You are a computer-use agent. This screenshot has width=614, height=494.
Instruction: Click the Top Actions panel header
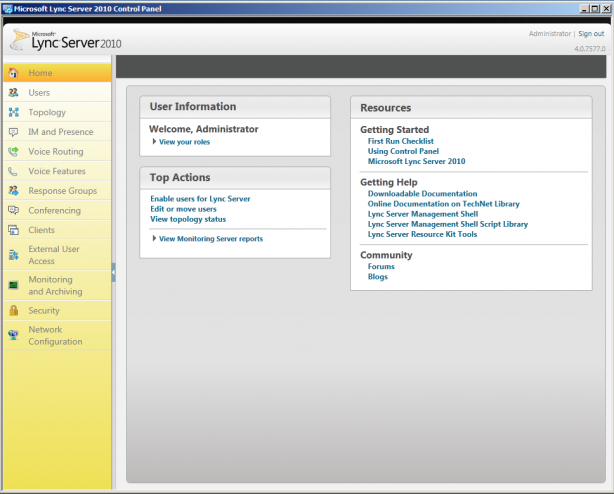tap(235, 178)
